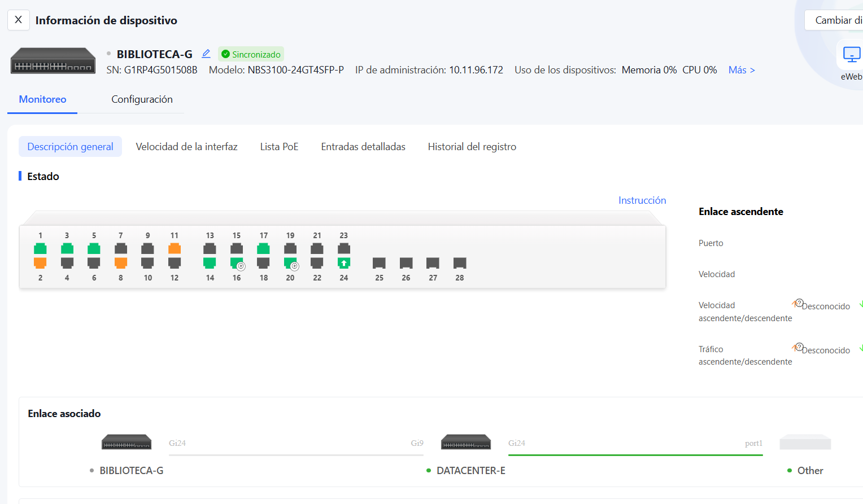863x504 pixels.
Task: Open the Instrucción link
Action: [642, 200]
